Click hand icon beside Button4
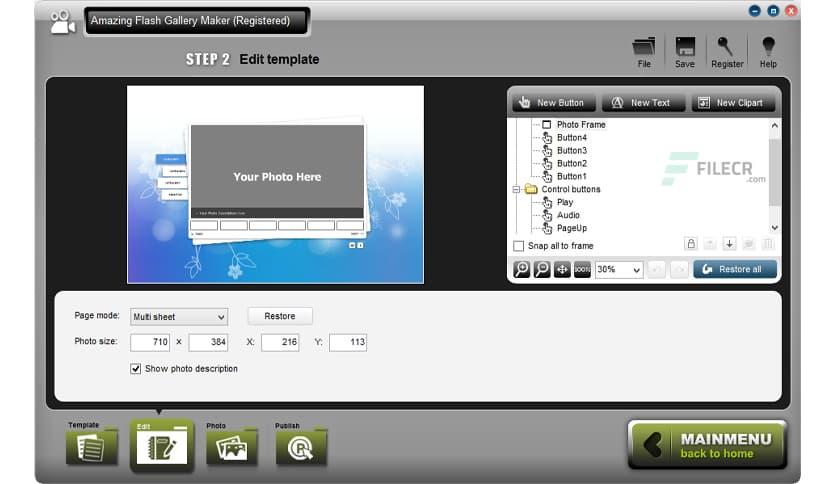Screen dimensions: 836x484 click(x=547, y=138)
